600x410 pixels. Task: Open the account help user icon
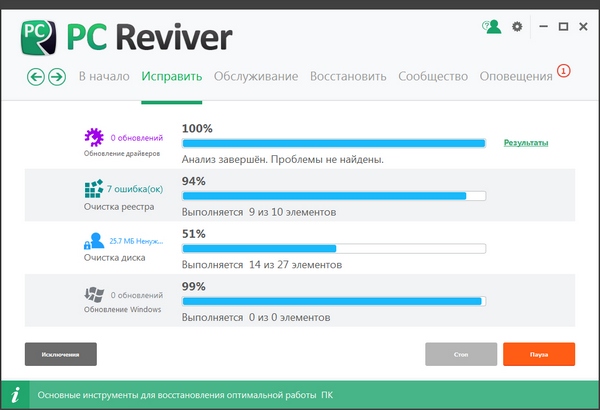pos(492,27)
